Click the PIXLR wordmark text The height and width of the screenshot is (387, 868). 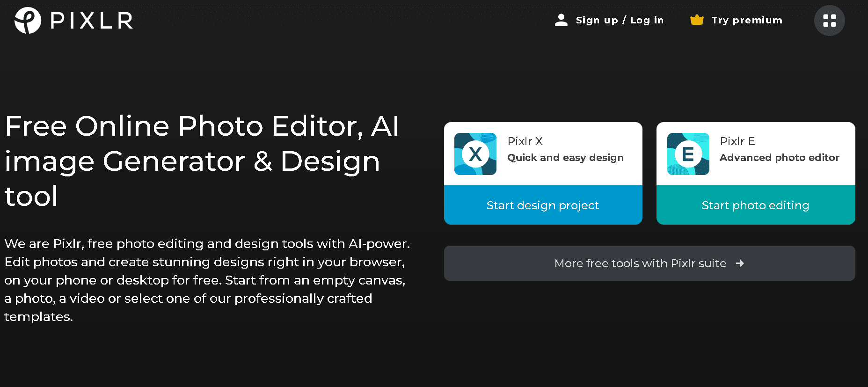click(92, 21)
